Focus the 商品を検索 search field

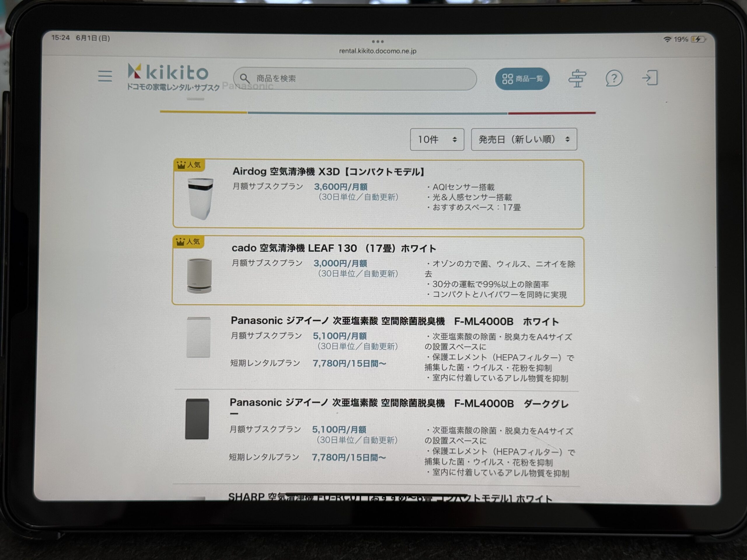click(355, 79)
